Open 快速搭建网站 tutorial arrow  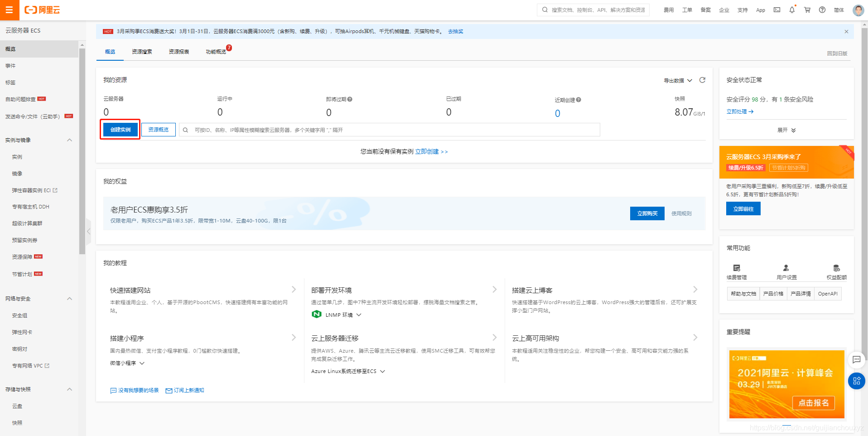[294, 289]
